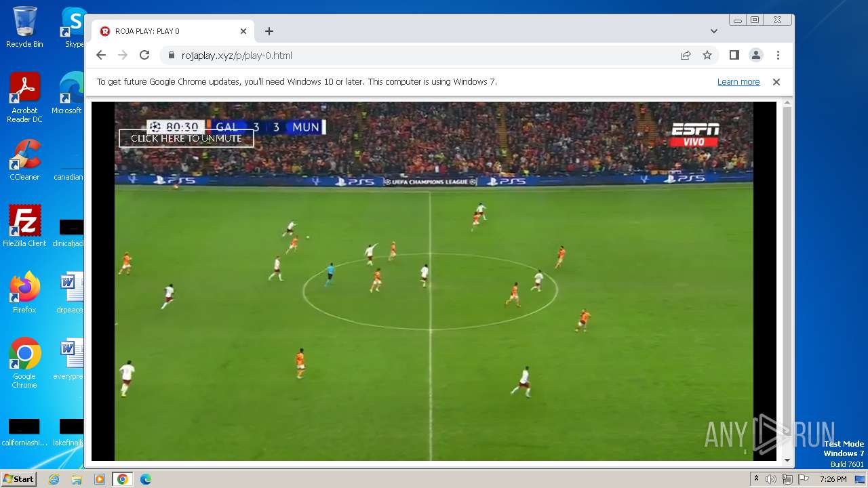Select the ROJA PLAY: PLAY 0 tab
The width and height of the screenshot is (868, 488).
click(x=173, y=31)
